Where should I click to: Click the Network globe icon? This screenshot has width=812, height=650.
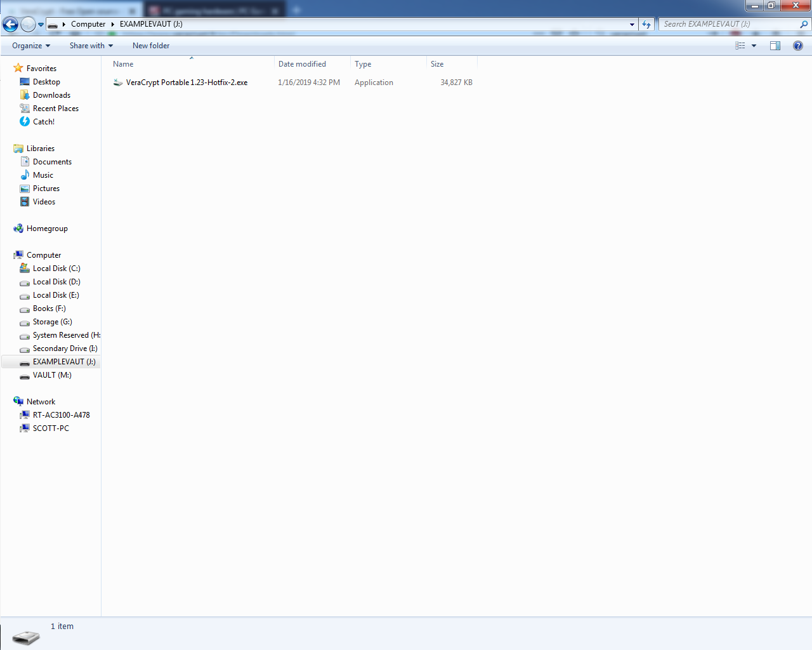[x=18, y=401]
